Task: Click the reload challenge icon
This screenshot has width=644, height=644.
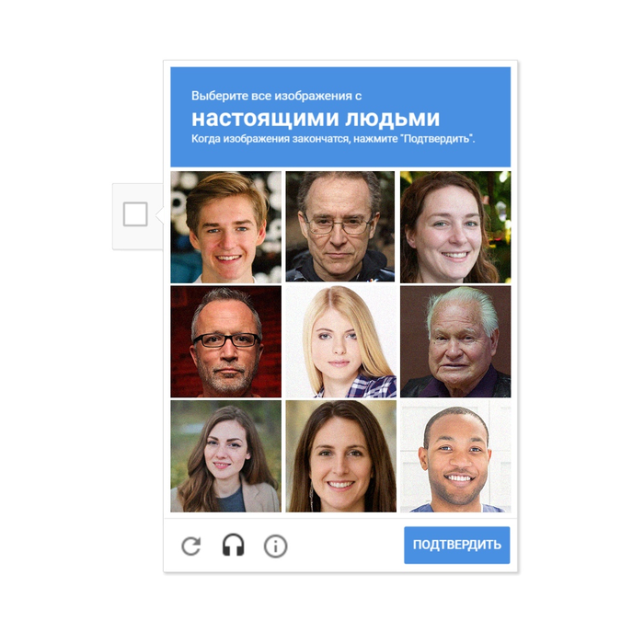Action: click(x=191, y=546)
